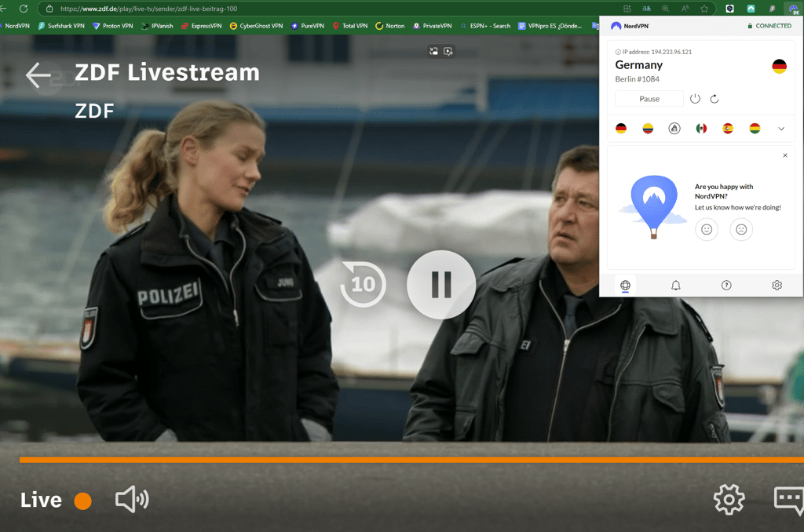Open the ESPN+ - Search bookmark
The image size is (804, 532).
(485, 26)
